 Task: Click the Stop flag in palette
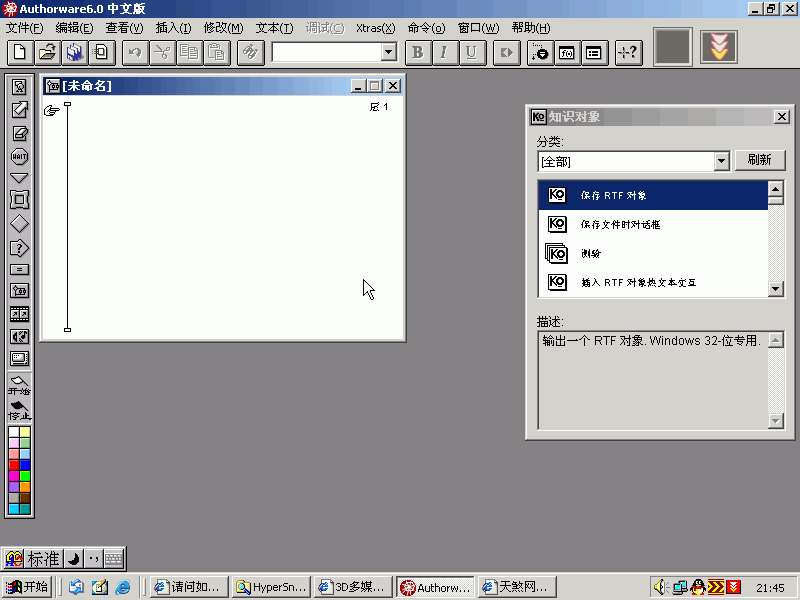(19, 411)
